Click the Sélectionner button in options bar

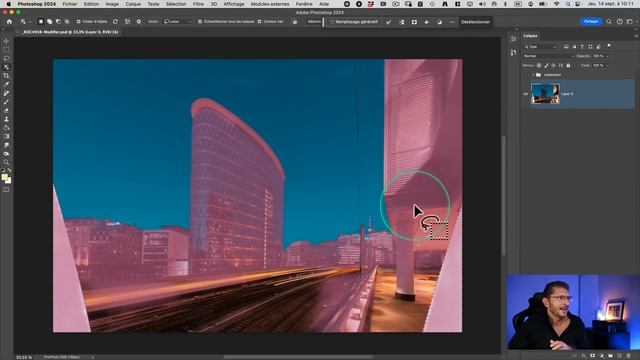tap(314, 22)
